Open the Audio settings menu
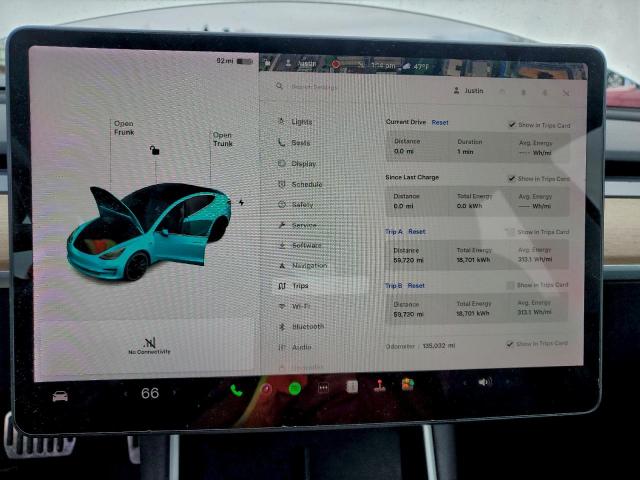Screen dimensions: 640x480 302,347
